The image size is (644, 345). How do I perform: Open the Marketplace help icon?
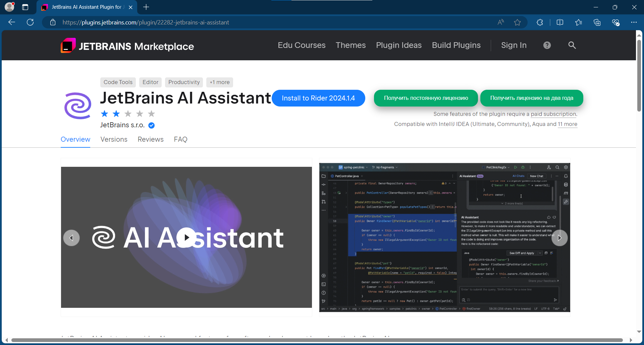(x=547, y=45)
